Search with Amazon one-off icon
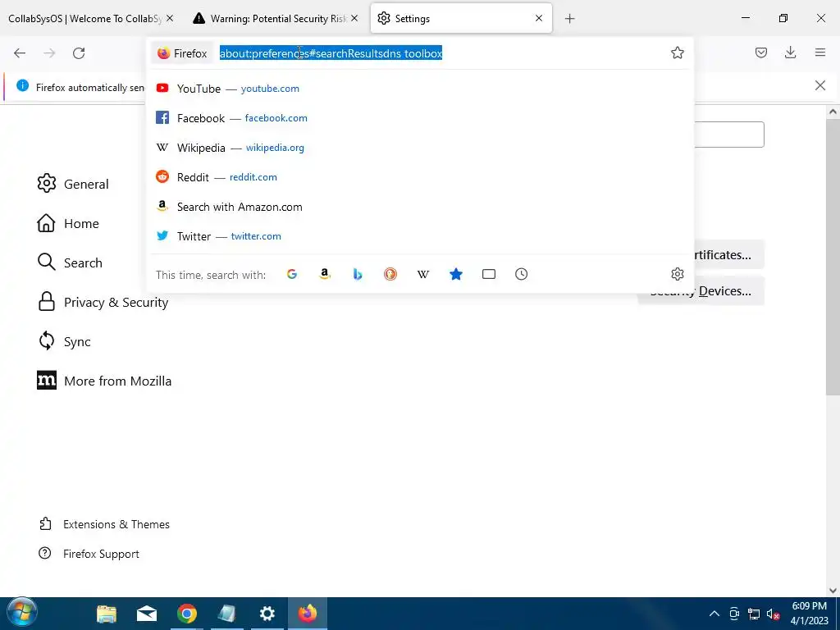This screenshot has width=840, height=630. click(x=325, y=274)
